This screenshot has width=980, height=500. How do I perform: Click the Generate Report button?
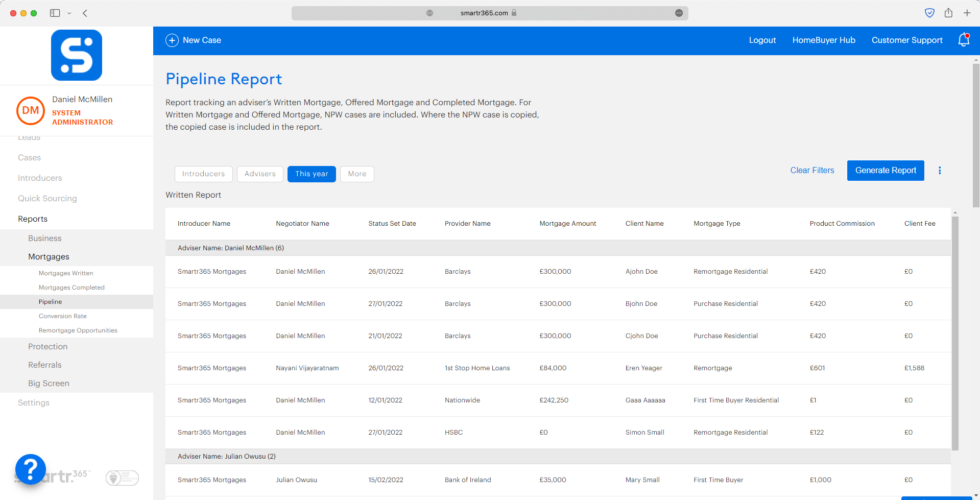coord(886,171)
